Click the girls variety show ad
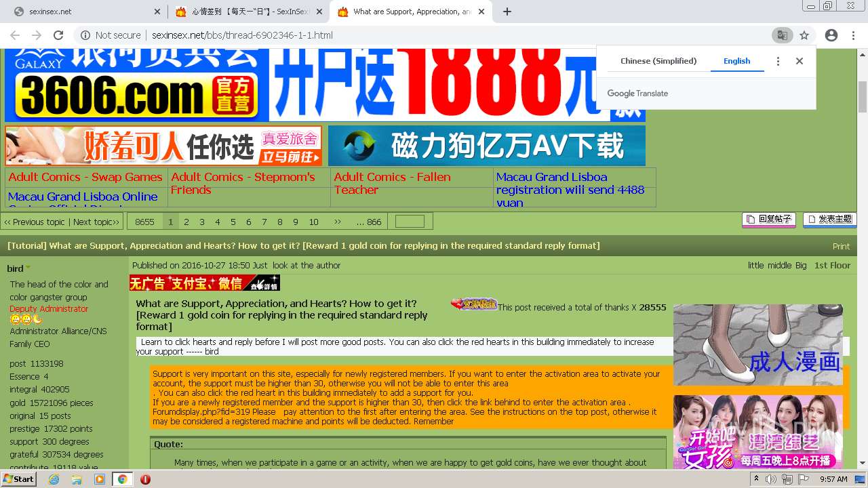 pos(758,432)
